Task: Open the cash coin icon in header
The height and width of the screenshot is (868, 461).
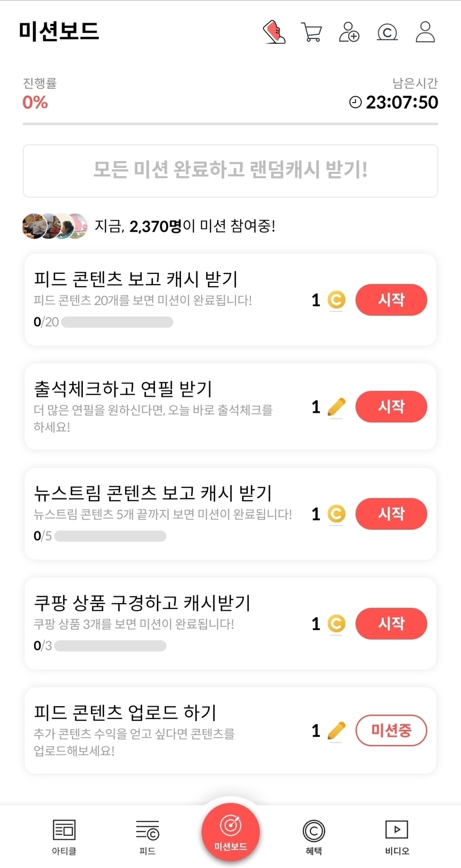Action: coord(387,32)
